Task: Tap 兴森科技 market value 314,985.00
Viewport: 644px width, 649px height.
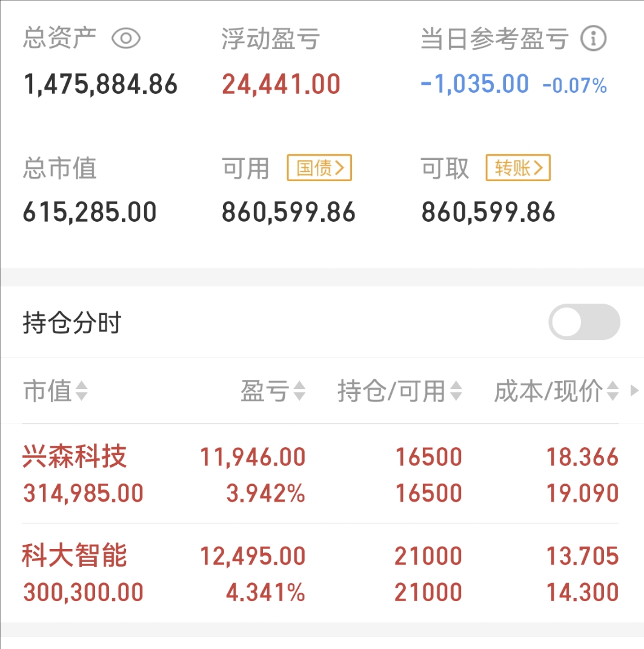Action: point(83,493)
